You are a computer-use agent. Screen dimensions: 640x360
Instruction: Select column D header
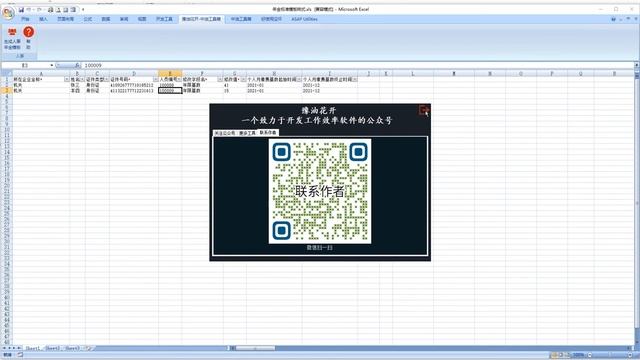134,73
